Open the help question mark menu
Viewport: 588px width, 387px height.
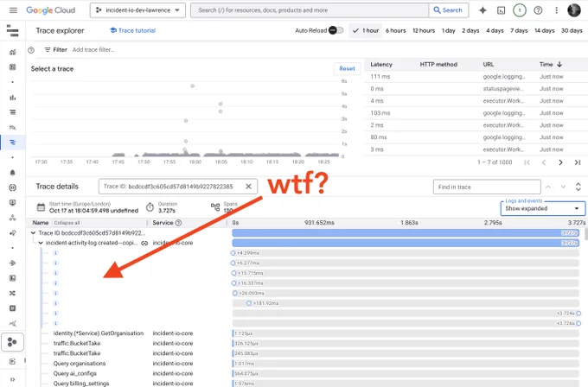pos(538,10)
